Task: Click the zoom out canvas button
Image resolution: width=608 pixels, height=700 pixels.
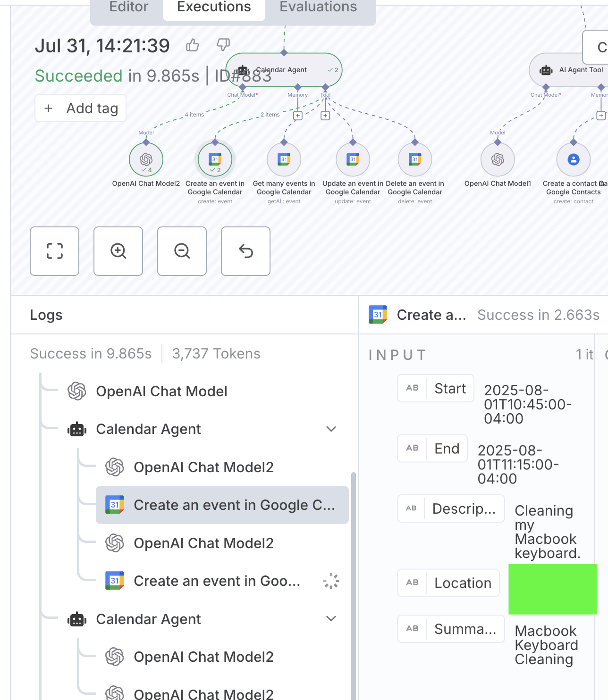Action: click(x=182, y=251)
